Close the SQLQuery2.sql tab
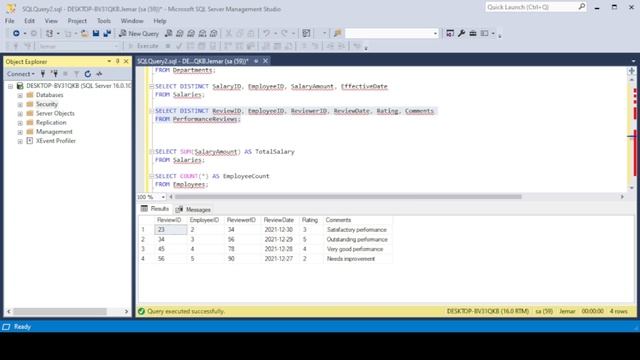 click(265, 61)
